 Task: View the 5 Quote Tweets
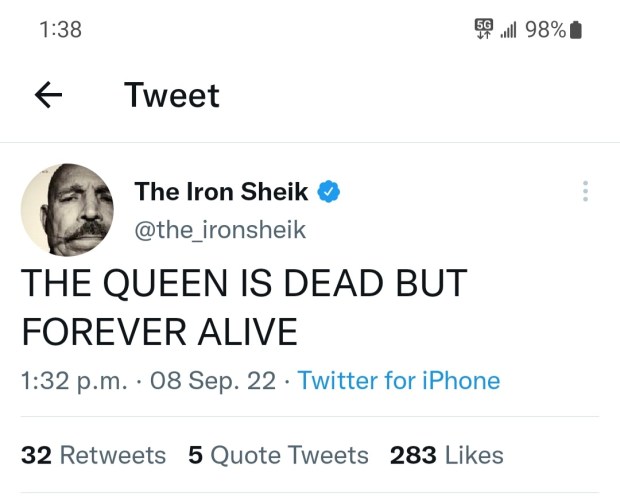pos(278,455)
